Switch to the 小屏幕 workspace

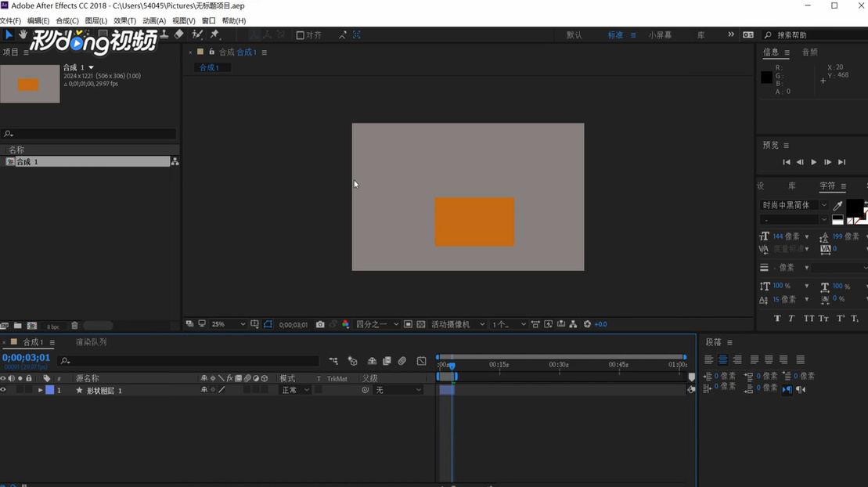660,35
